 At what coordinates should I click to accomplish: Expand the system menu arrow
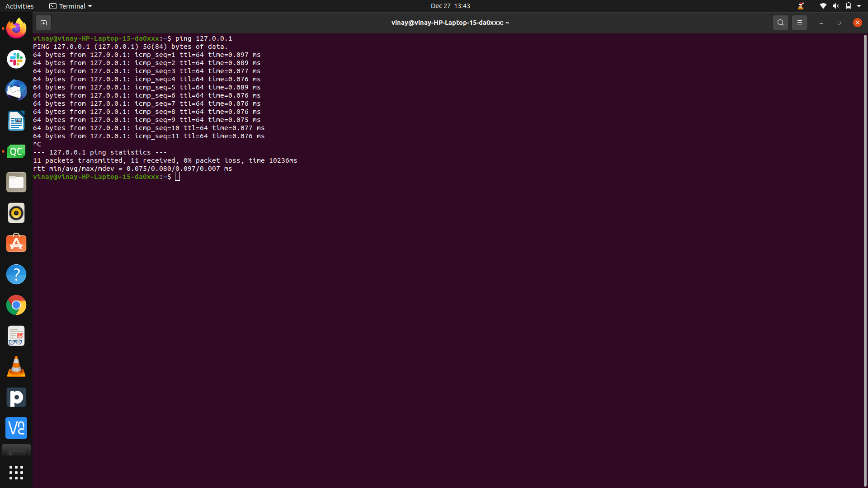(x=859, y=6)
